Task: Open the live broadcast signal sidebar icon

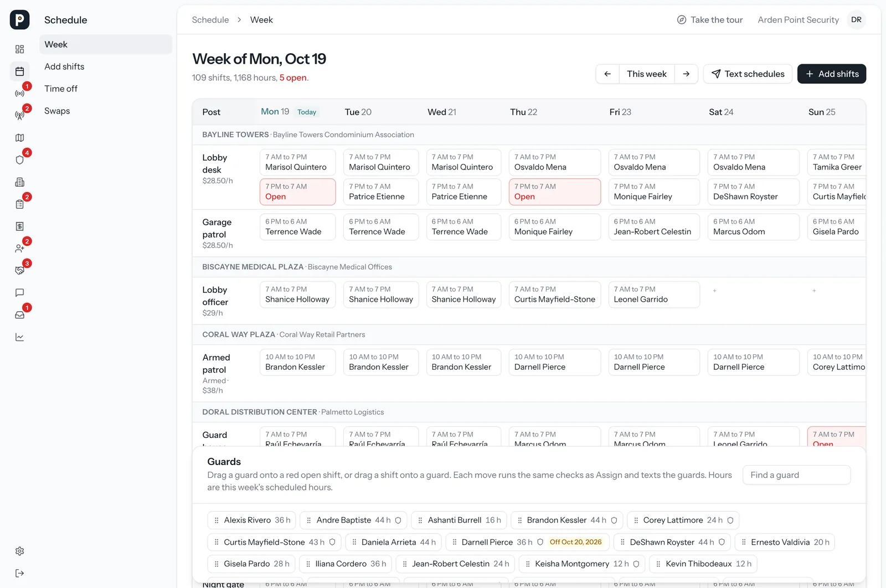Action: [x=20, y=94]
